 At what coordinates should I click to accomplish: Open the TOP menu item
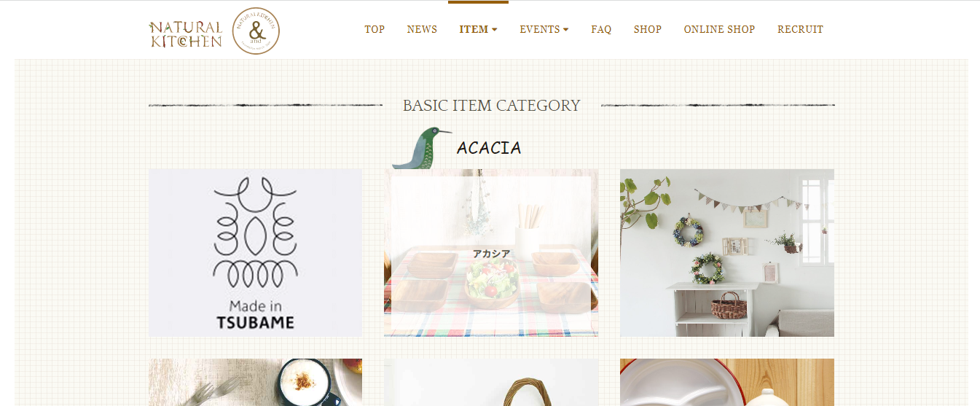point(375,30)
